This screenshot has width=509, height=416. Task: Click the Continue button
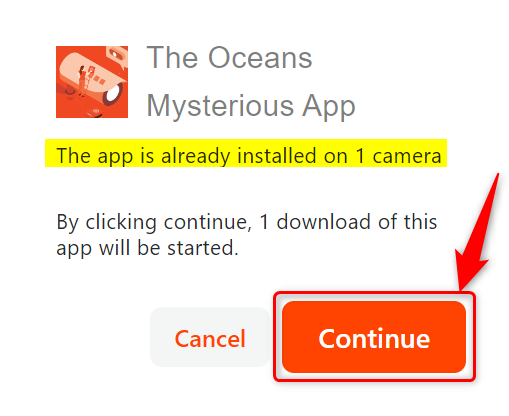tap(374, 337)
